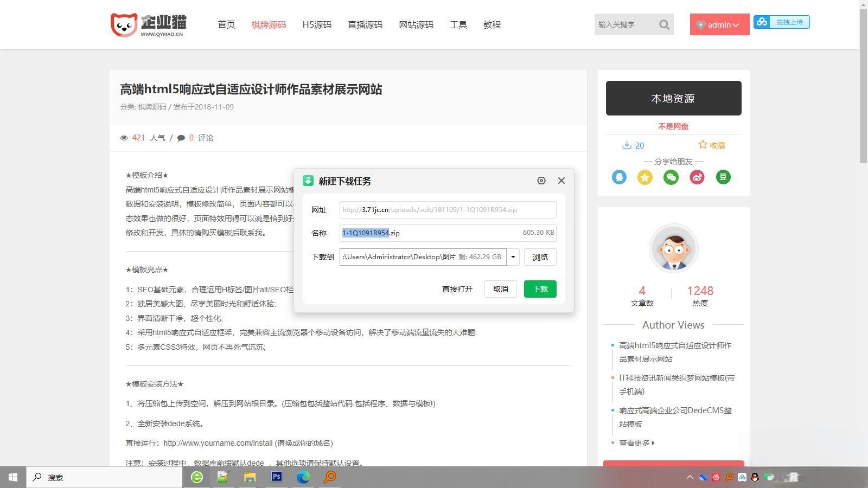Open the 棋牌源码 menu item

tap(269, 24)
